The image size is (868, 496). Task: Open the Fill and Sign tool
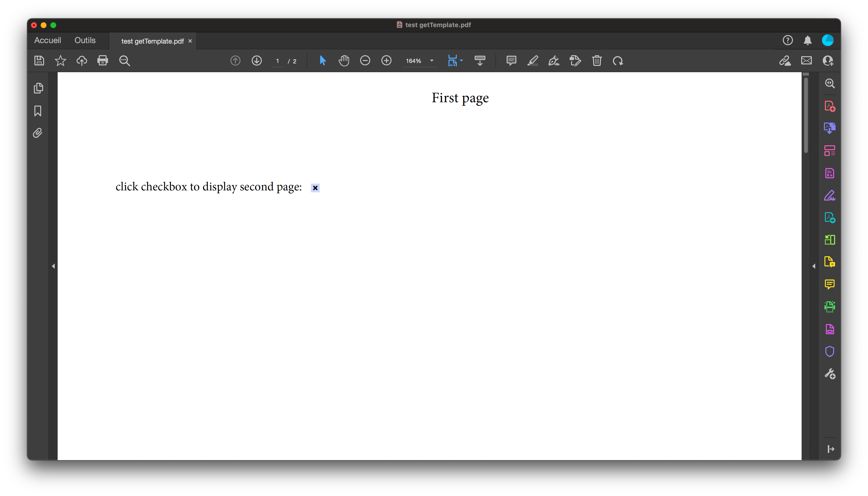tap(830, 195)
